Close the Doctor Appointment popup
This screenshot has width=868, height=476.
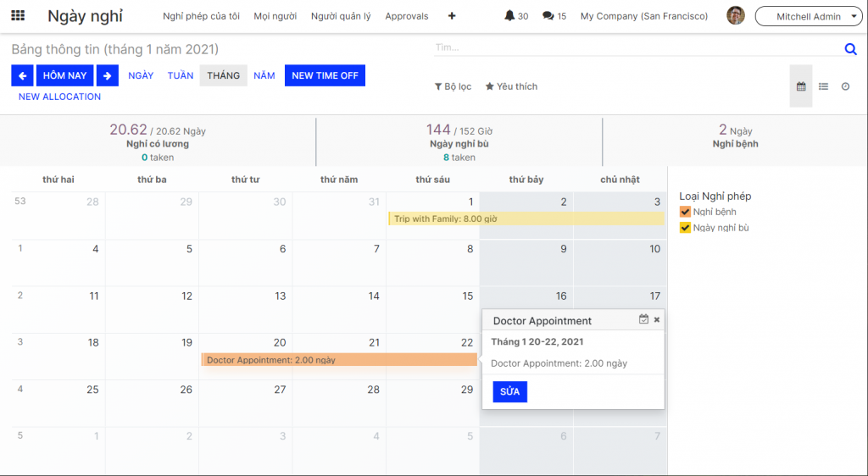point(657,319)
